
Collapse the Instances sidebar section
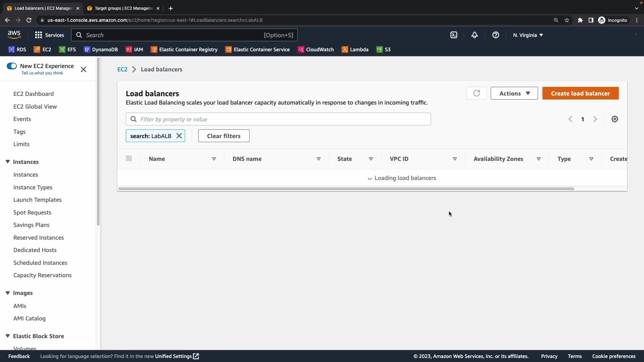click(8, 162)
